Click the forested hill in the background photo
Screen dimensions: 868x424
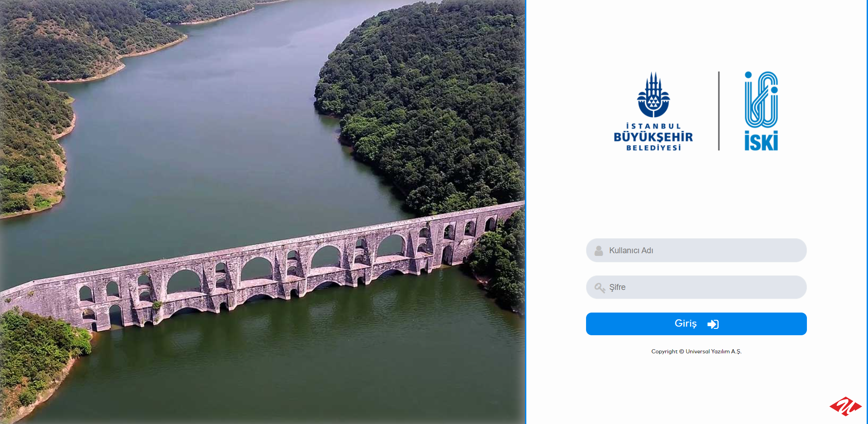click(x=421, y=104)
